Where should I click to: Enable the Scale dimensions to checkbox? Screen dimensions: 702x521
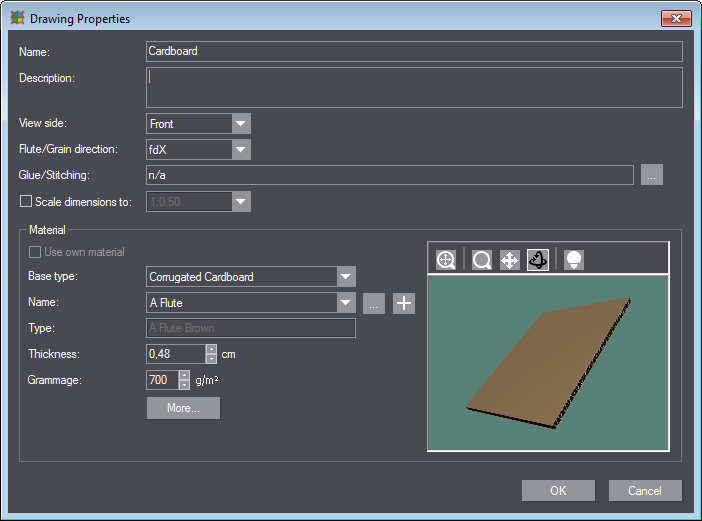coord(27,202)
